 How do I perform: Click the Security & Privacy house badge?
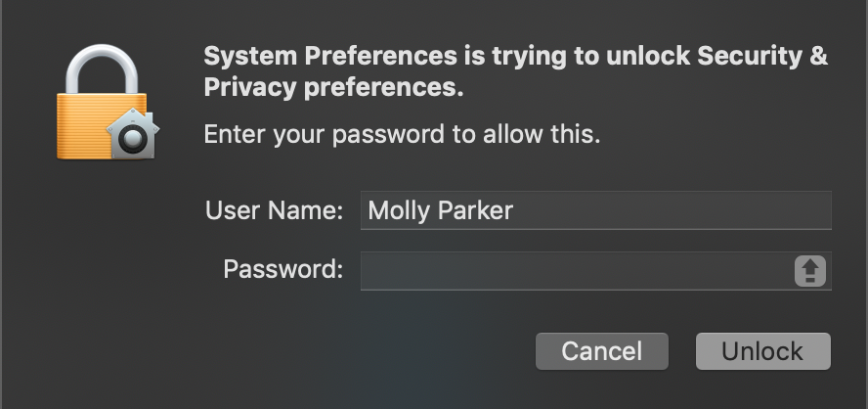pyautogui.click(x=133, y=134)
